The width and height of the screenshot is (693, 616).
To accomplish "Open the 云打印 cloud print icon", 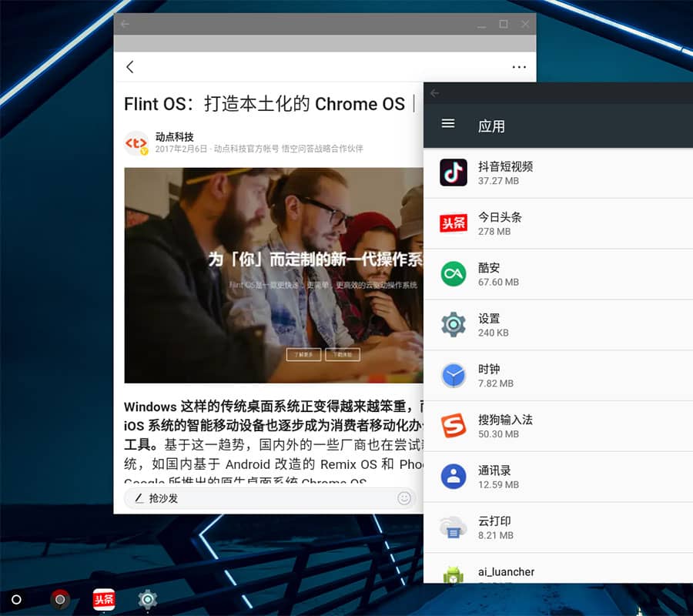I will tap(453, 527).
